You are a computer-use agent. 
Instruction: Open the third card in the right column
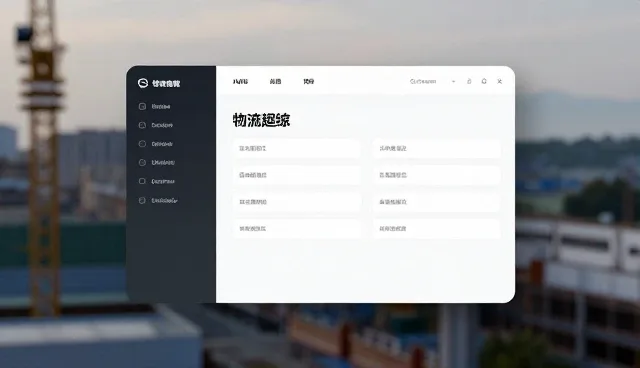point(436,202)
